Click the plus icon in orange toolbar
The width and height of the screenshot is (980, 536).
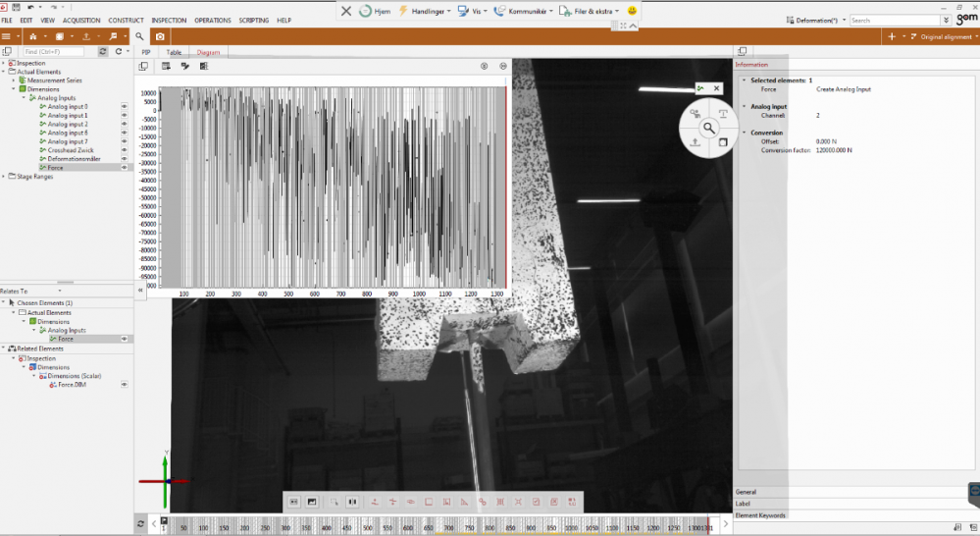pos(891,36)
